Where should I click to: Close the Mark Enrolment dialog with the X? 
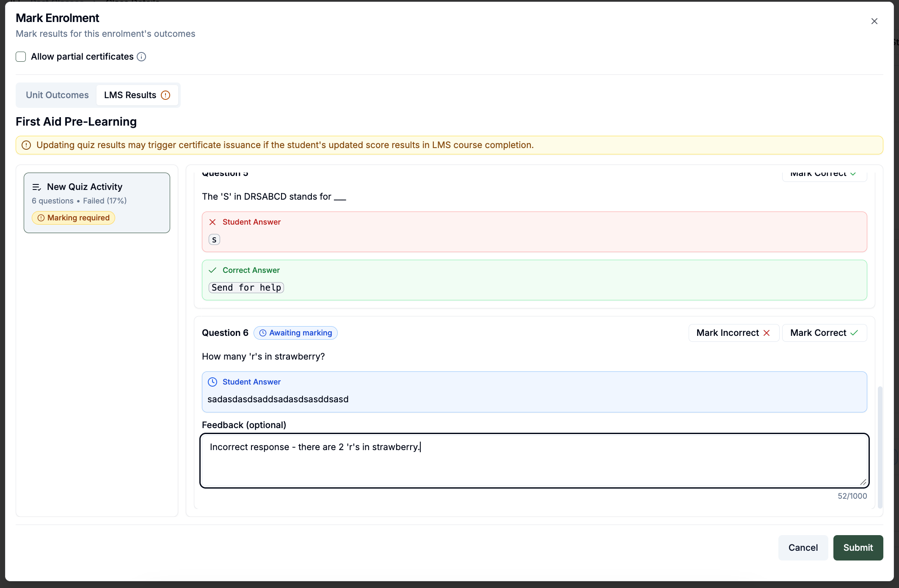click(x=874, y=21)
